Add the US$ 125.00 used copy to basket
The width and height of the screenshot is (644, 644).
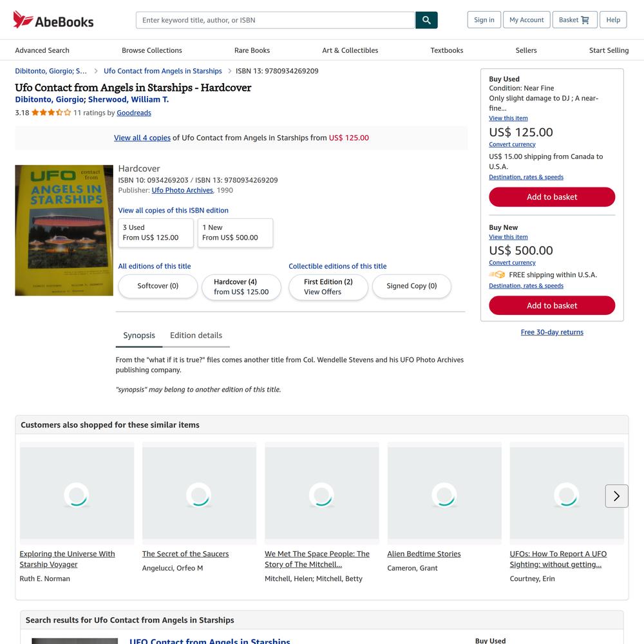[552, 197]
